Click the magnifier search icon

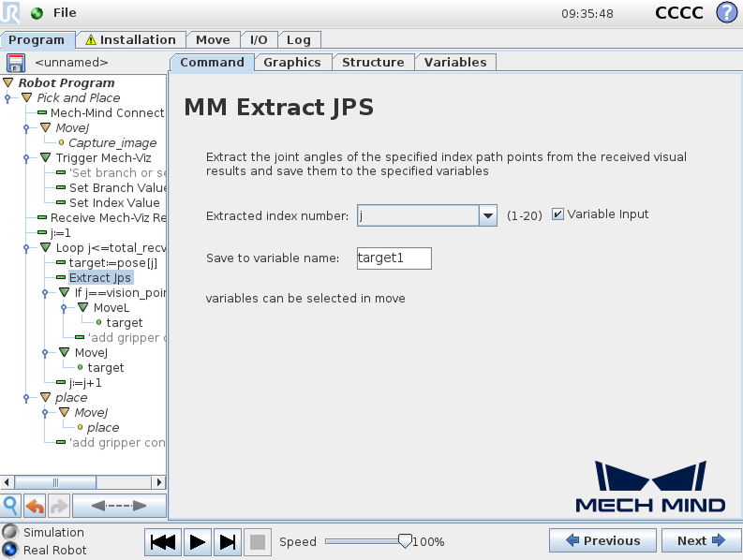click(10, 506)
